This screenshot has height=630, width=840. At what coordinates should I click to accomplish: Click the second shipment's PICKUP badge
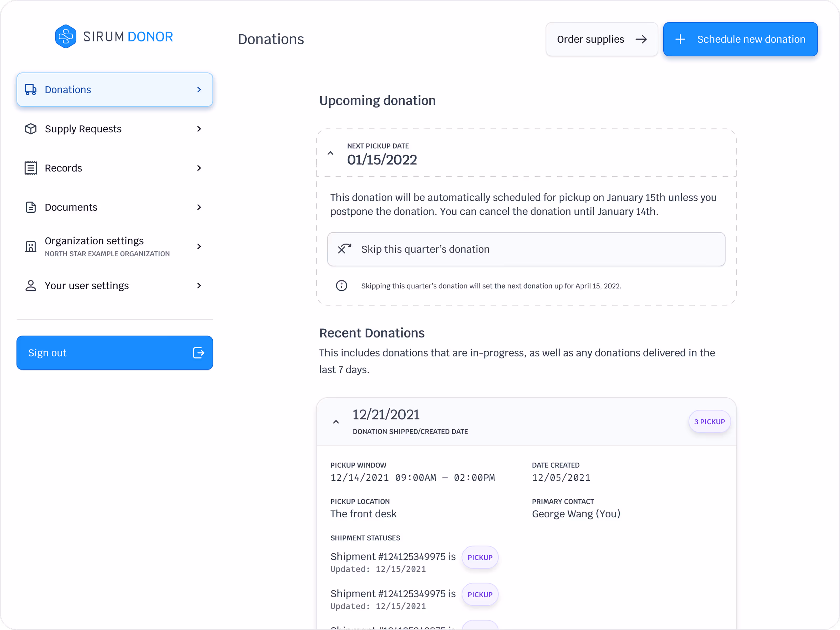click(480, 595)
